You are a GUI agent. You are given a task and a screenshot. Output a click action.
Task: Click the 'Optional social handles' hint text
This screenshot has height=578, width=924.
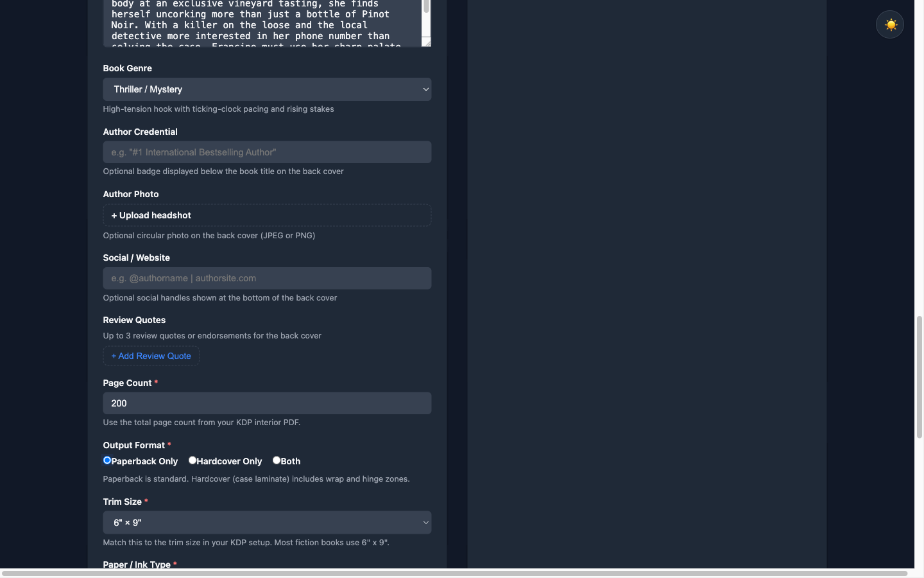point(219,298)
